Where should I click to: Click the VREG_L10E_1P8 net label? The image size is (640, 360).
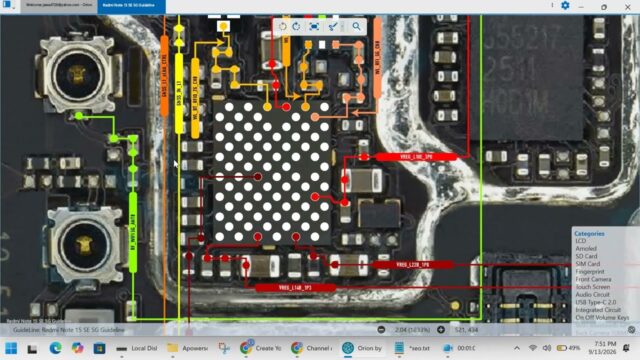[416, 157]
